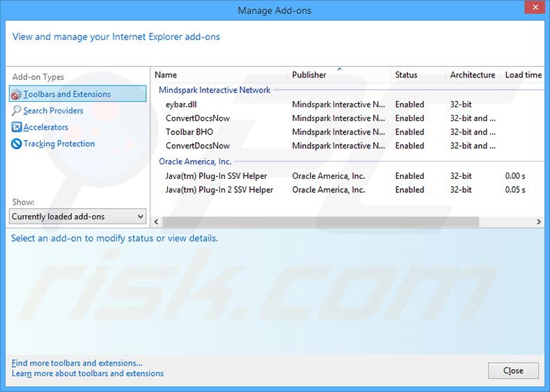This screenshot has width=550, height=392.
Task: Select Java(tm) Plug-In 2 SSV Helper entry
Action: 347,190
